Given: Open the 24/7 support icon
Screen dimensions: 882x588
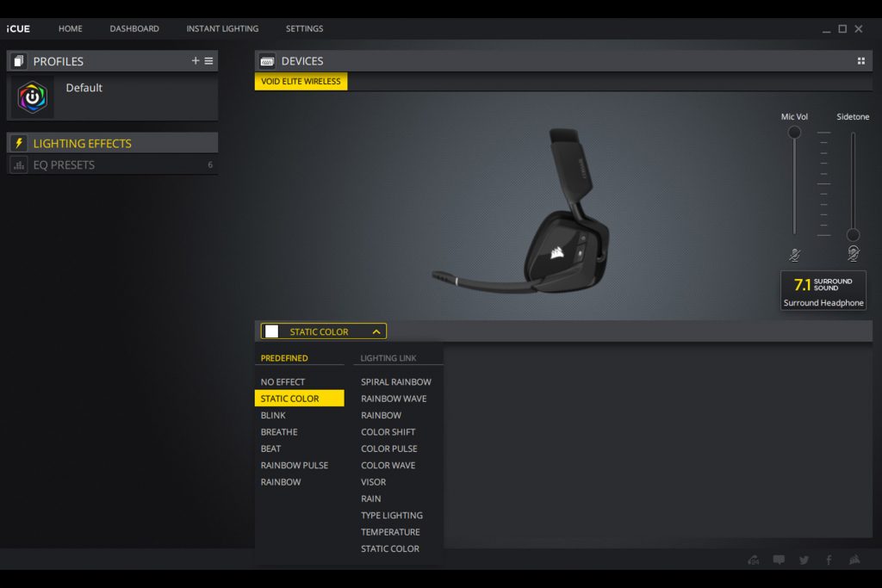Looking at the screenshot, I should 753,560.
